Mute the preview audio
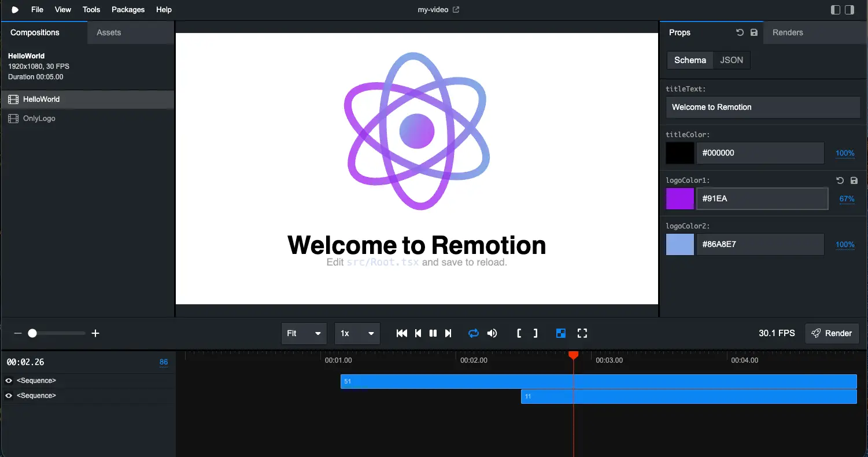 pos(492,333)
